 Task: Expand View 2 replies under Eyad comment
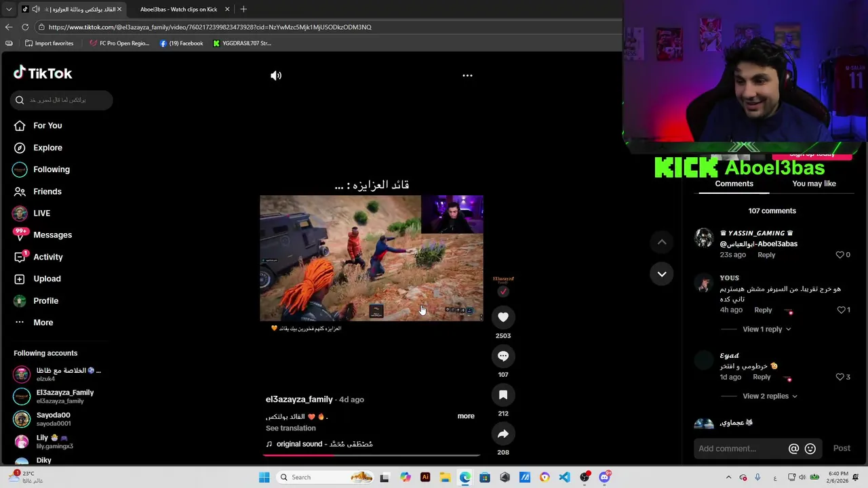click(x=770, y=396)
